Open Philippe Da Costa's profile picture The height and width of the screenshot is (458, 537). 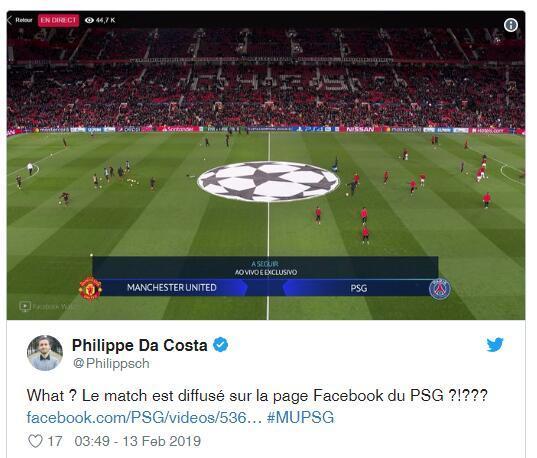coord(45,353)
